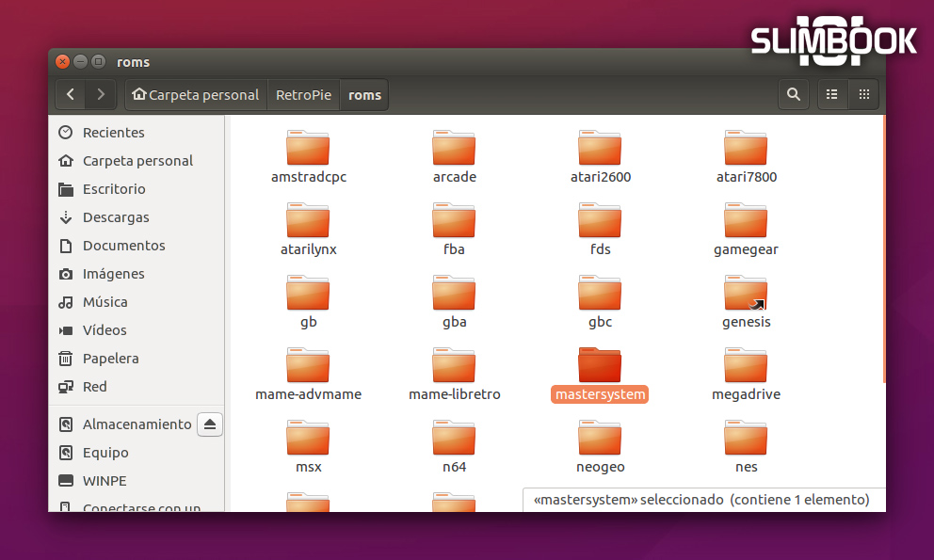Open the amstradcpc folder
This screenshot has height=560, width=934.
pyautogui.click(x=308, y=151)
